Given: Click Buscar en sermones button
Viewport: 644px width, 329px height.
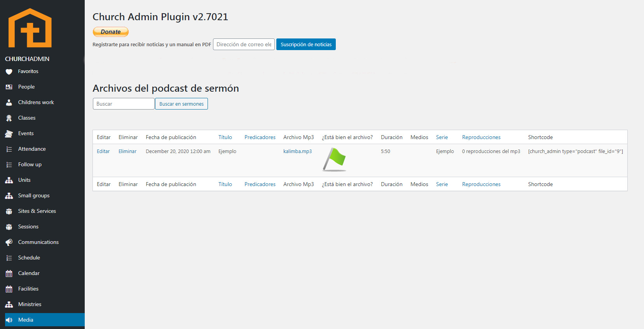Looking at the screenshot, I should (x=181, y=104).
